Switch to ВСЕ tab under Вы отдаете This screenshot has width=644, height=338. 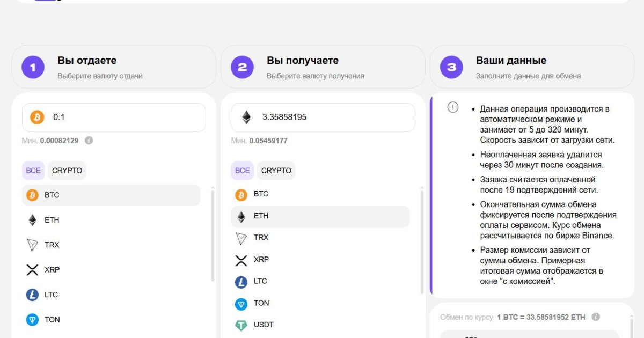[x=33, y=171]
